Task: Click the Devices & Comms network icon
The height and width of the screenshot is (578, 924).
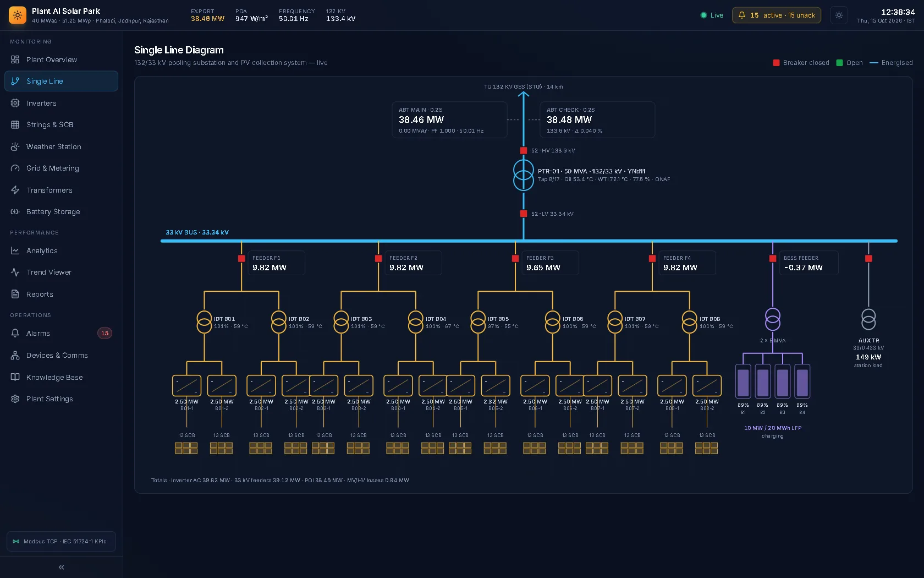Action: pos(15,355)
